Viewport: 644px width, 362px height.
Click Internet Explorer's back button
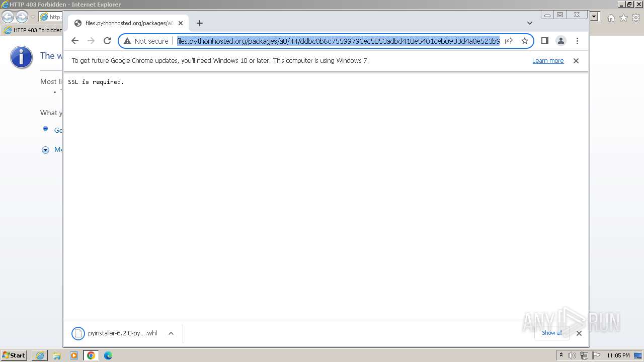(x=8, y=17)
